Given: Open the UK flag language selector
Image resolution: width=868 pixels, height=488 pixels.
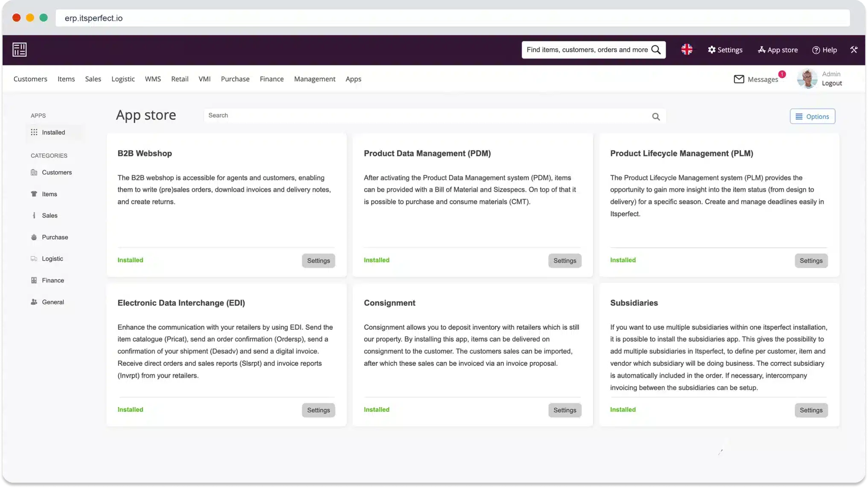Looking at the screenshot, I should pyautogui.click(x=687, y=50).
